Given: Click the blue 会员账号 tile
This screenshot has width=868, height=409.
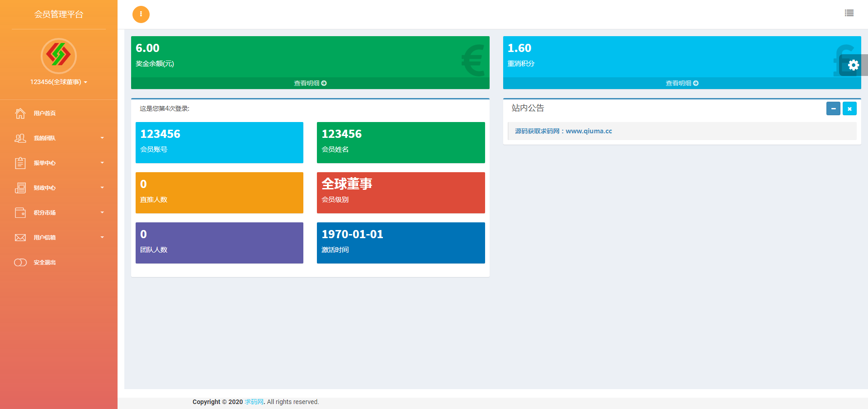Looking at the screenshot, I should [219, 142].
